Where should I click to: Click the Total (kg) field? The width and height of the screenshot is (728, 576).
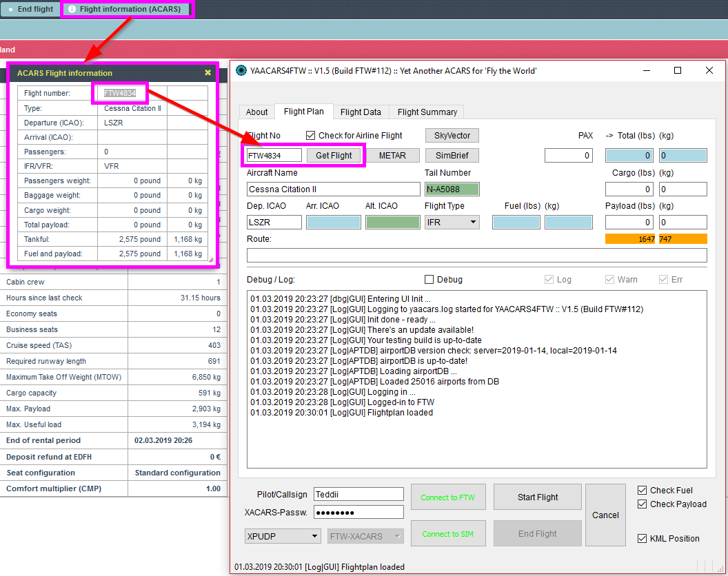pos(683,156)
